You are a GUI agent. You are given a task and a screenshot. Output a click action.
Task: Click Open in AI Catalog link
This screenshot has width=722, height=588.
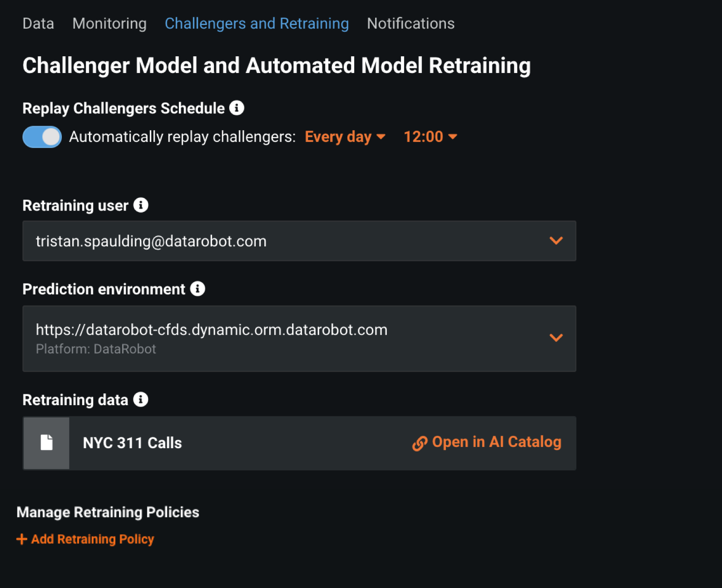pos(496,442)
